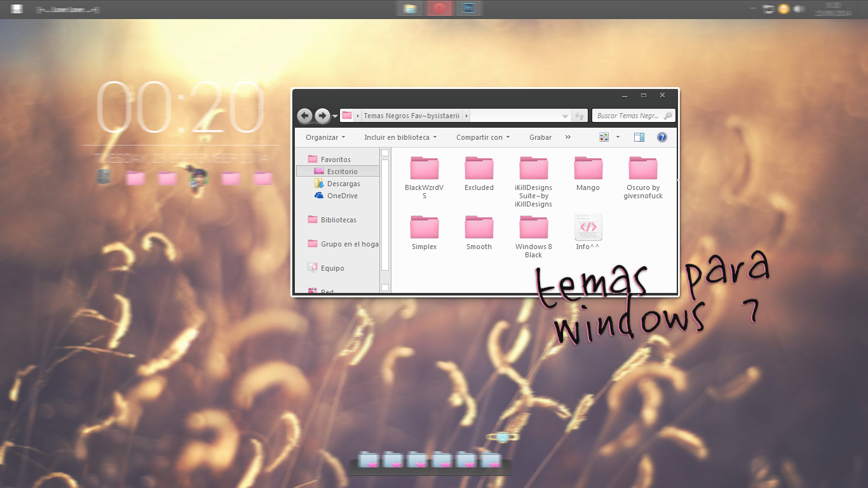
Task: Click the navigation pane scrollbar thumb
Action: 385,213
